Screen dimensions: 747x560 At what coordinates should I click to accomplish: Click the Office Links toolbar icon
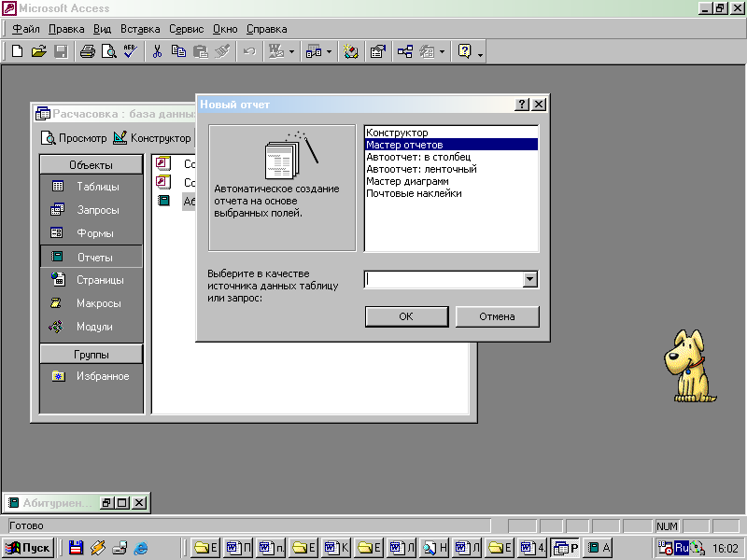pos(276,51)
